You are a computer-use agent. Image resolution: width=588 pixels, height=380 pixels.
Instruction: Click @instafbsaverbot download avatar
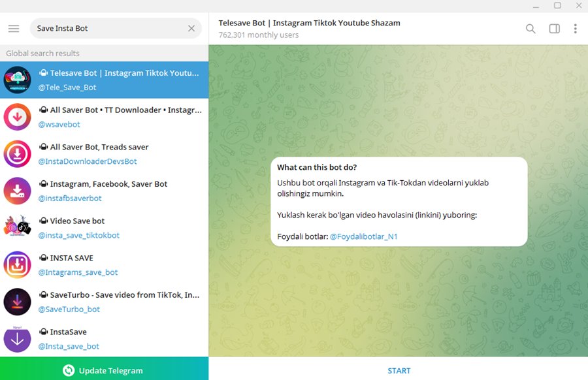(17, 191)
